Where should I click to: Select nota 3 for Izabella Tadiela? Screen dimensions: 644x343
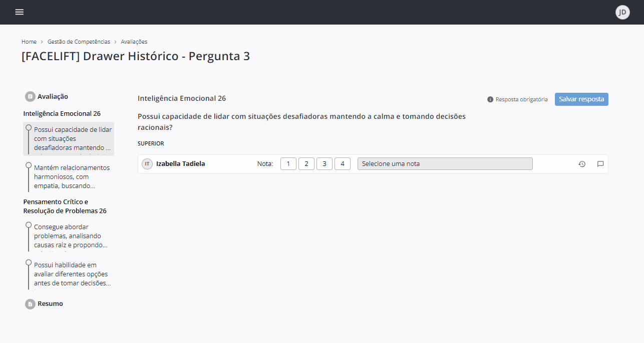(324, 163)
